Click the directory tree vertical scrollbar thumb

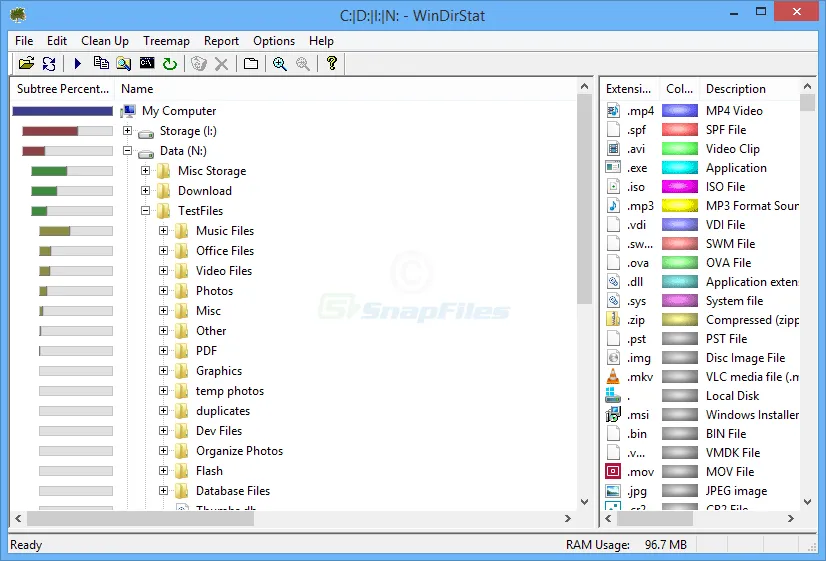coord(584,199)
